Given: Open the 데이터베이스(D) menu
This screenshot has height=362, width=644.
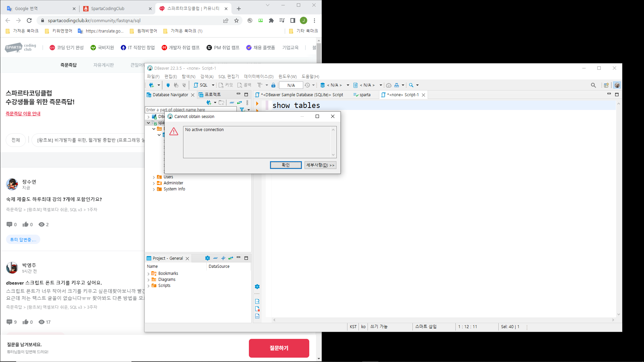Looking at the screenshot, I should (x=259, y=77).
